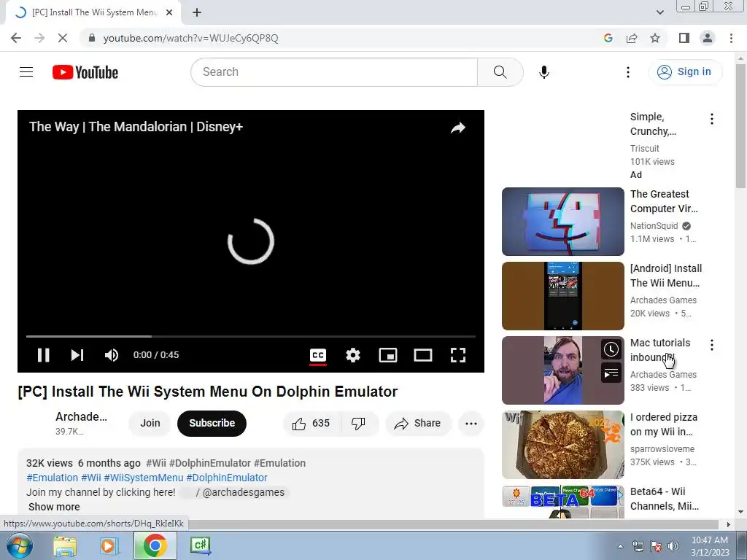
Task: Click the address bar URL
Action: click(190, 38)
